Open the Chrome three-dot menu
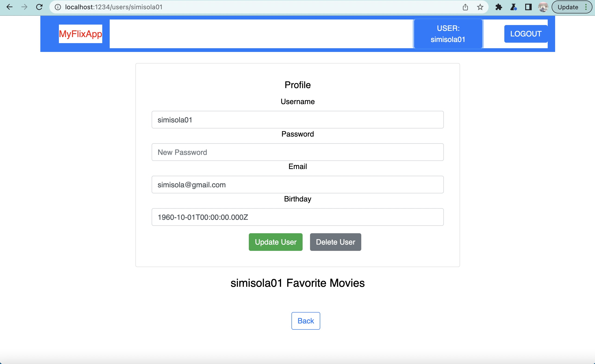This screenshot has height=364, width=595. pyautogui.click(x=586, y=7)
